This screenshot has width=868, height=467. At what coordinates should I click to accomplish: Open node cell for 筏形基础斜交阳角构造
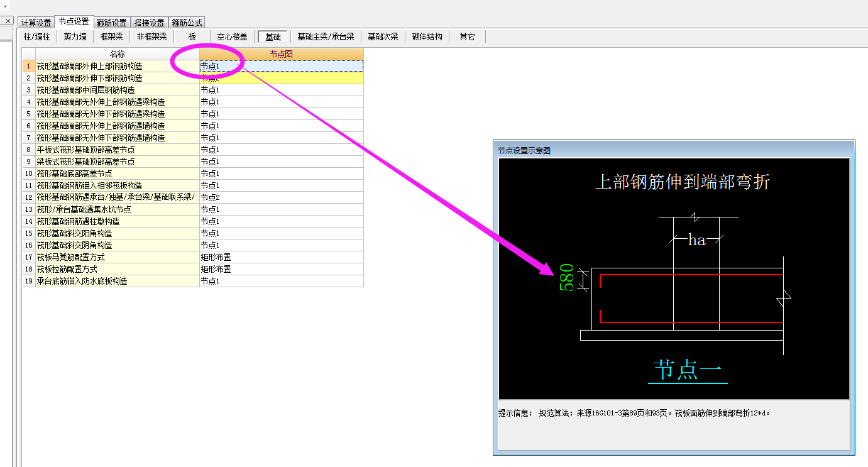click(x=282, y=233)
